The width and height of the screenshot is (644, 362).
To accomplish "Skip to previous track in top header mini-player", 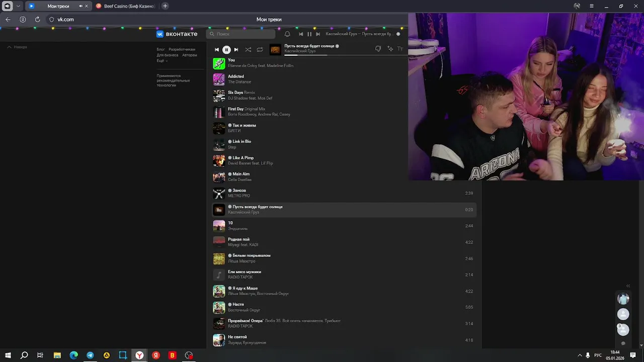I will pos(301,34).
